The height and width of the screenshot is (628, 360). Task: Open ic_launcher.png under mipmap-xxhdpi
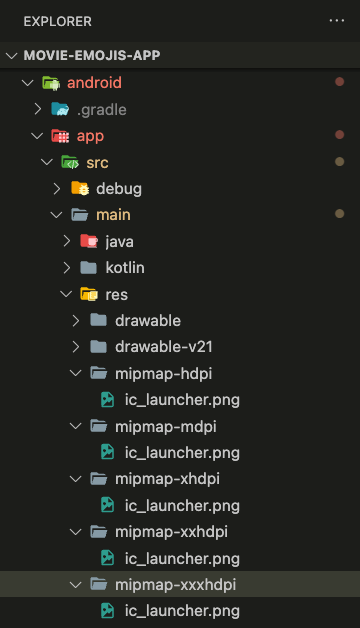pos(182,558)
